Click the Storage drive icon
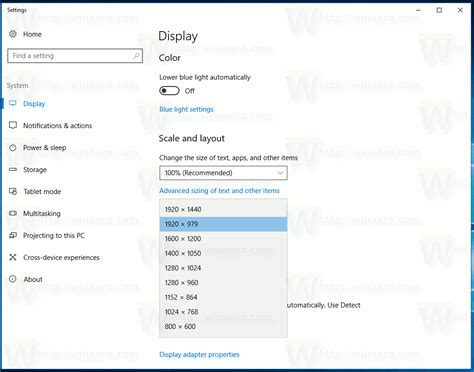Screen dimensions: 474x372 (x=13, y=169)
